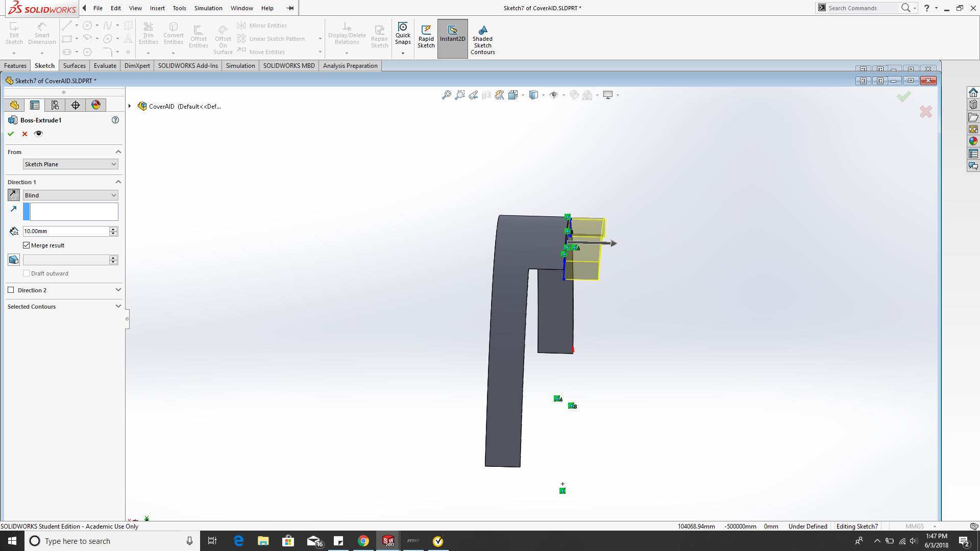Viewport: 980px width, 551px height.
Task: Open Boss-Extrude1 help
Action: click(115, 120)
